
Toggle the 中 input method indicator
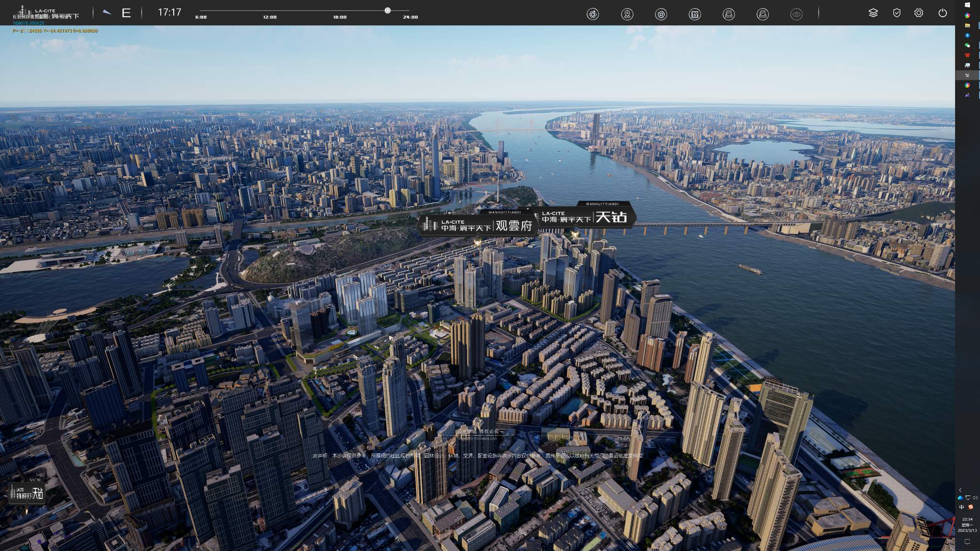pos(961,507)
